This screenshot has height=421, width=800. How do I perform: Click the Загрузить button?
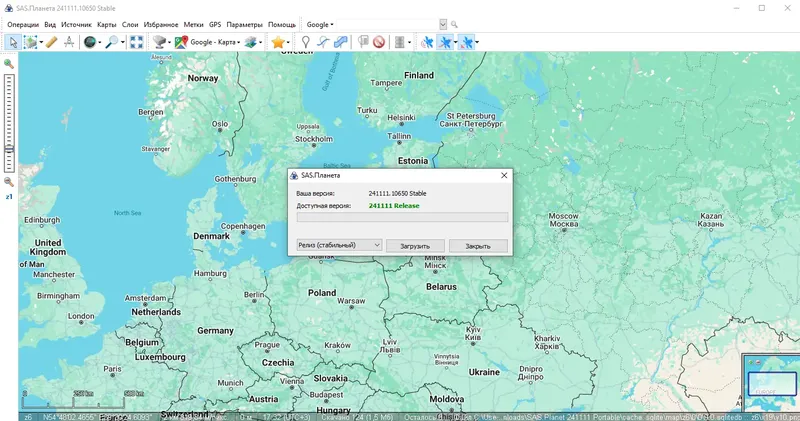click(x=415, y=246)
